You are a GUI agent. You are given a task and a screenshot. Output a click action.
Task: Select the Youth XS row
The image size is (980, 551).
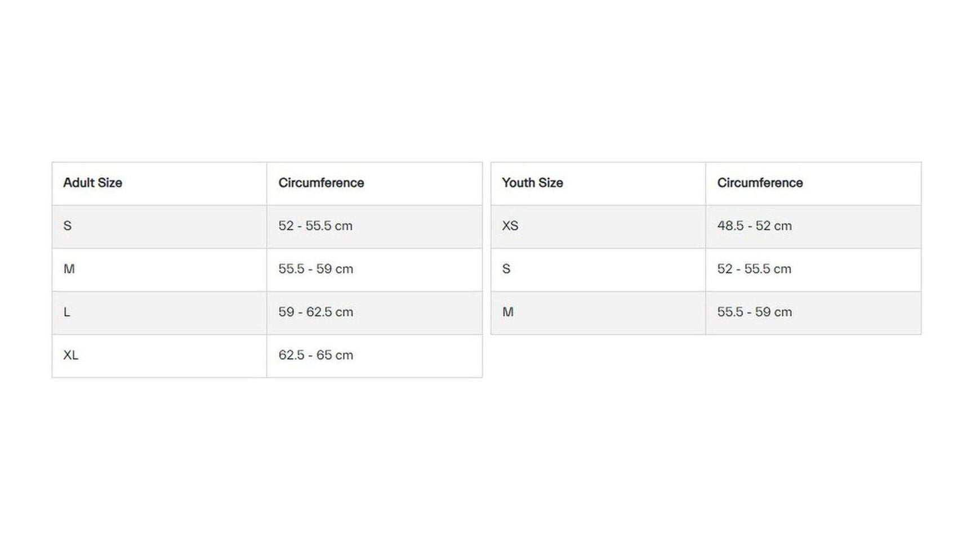tap(706, 226)
